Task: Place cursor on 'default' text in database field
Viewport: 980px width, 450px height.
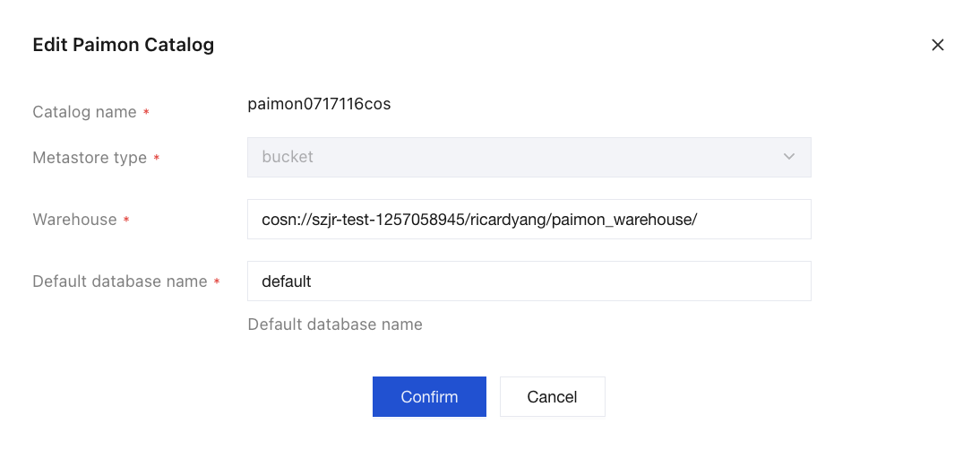Action: 287,281
